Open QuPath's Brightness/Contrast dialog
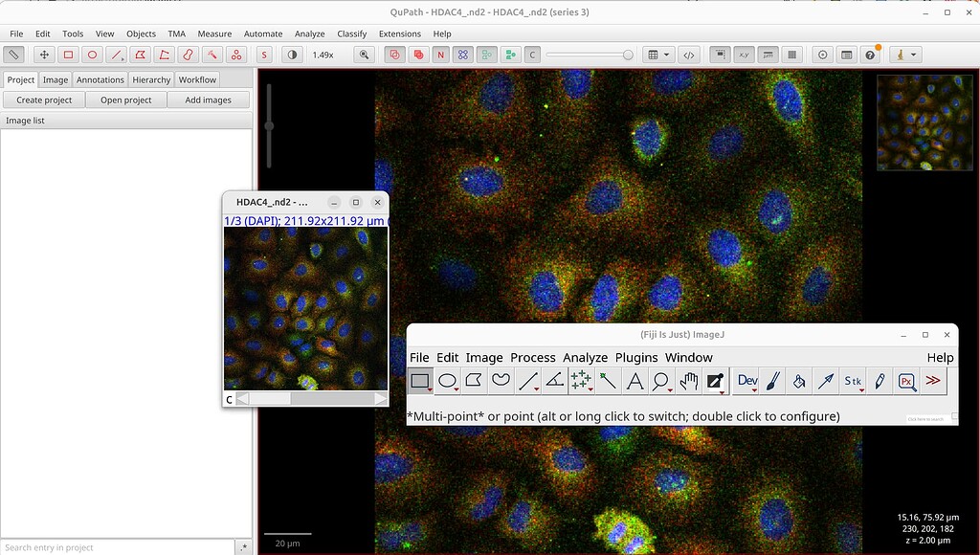Viewport: 980px width, 555px height. (x=290, y=55)
